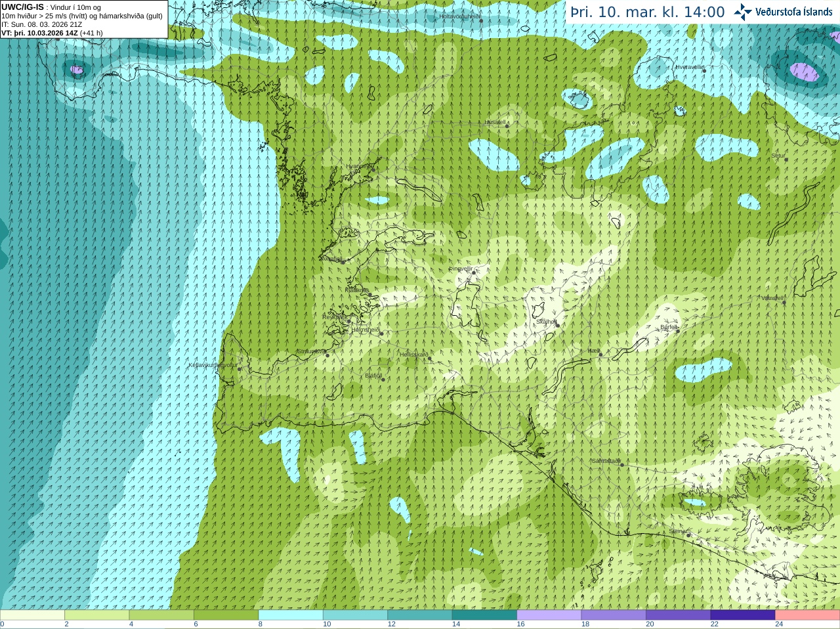Click the 18–20 m/s purple legend swatch
Screen dimensions: 840x629
tap(614, 615)
